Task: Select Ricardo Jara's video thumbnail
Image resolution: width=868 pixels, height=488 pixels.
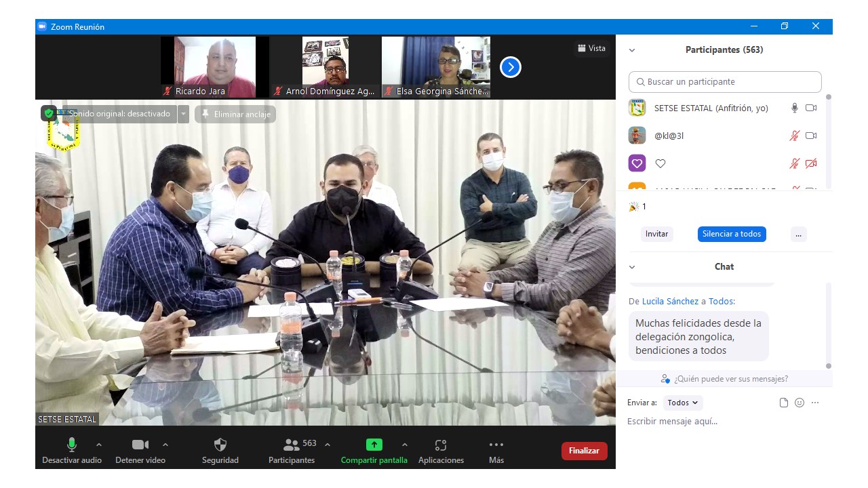Action: [215, 67]
